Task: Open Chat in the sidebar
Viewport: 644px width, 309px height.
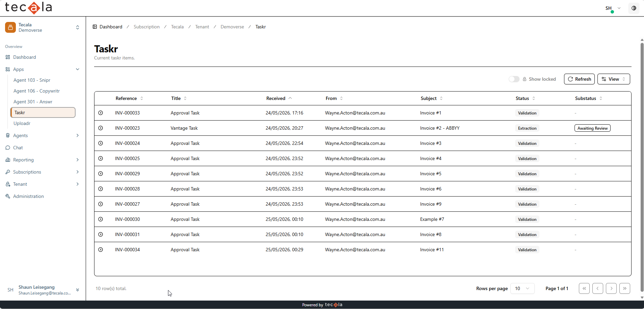Action: [18, 148]
